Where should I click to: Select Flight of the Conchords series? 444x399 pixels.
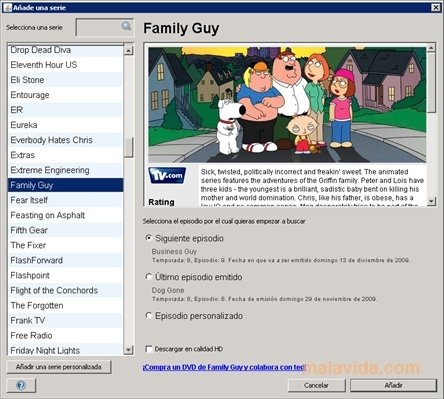coord(65,290)
